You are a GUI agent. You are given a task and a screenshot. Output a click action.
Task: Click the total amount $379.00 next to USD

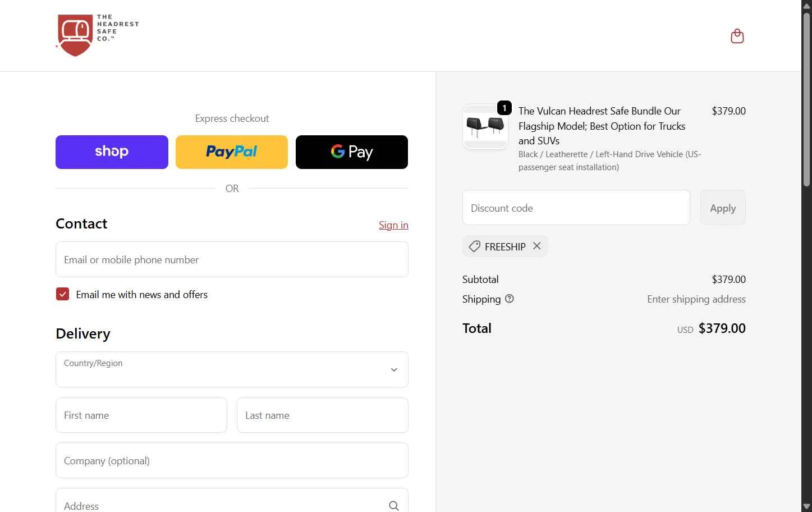coord(722,328)
